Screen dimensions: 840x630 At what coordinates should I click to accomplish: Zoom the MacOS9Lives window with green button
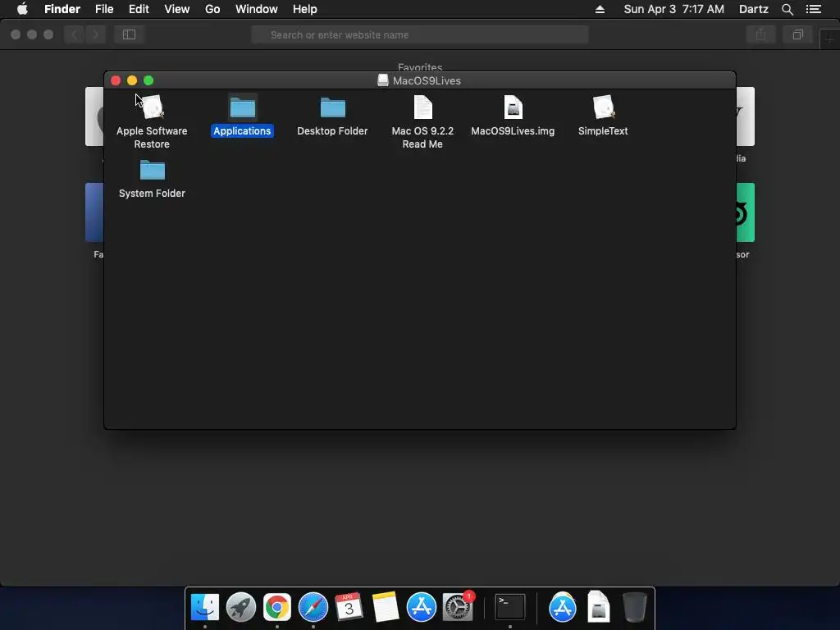149,81
